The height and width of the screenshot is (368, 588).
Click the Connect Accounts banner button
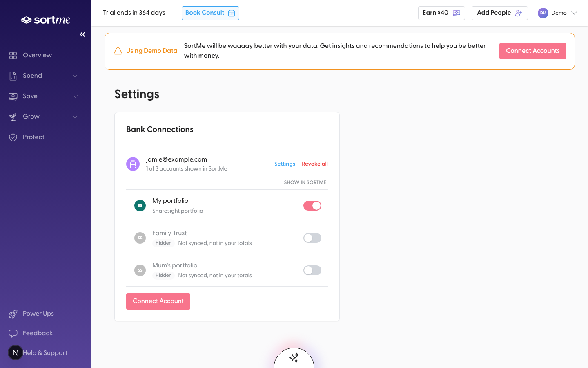click(x=533, y=51)
